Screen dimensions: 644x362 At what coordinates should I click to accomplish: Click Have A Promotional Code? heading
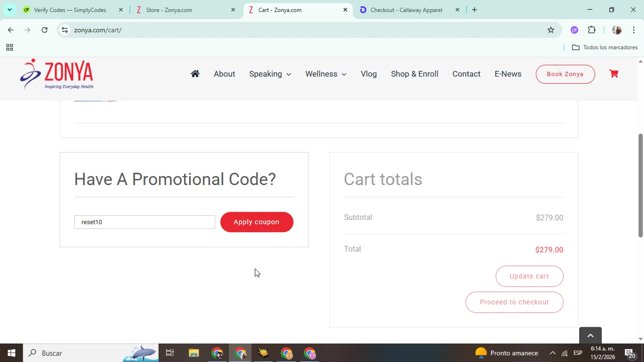175,179
